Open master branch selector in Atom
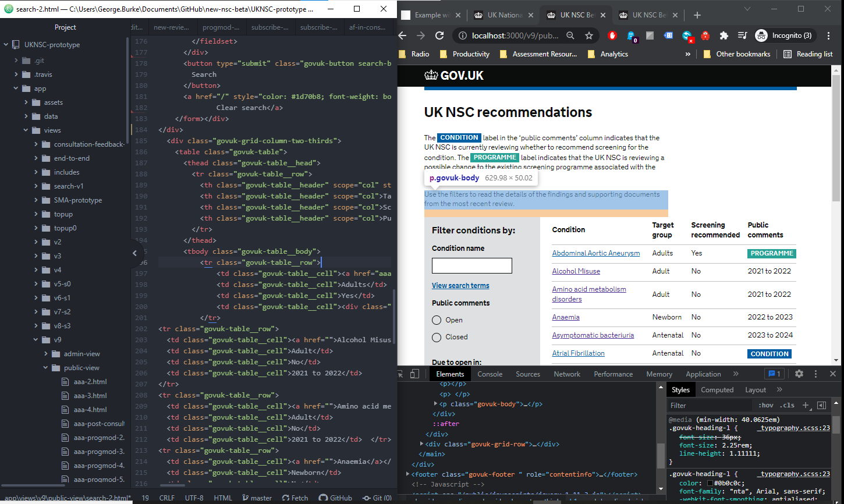 coord(257,498)
